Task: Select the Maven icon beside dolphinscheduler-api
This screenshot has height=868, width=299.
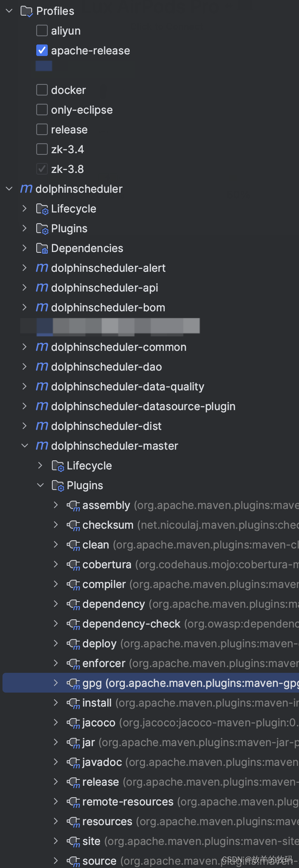Action: tap(41, 288)
